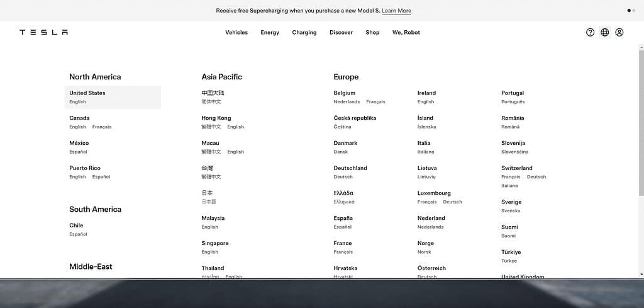Click the region list vertical scrollbar

(x=641, y=123)
